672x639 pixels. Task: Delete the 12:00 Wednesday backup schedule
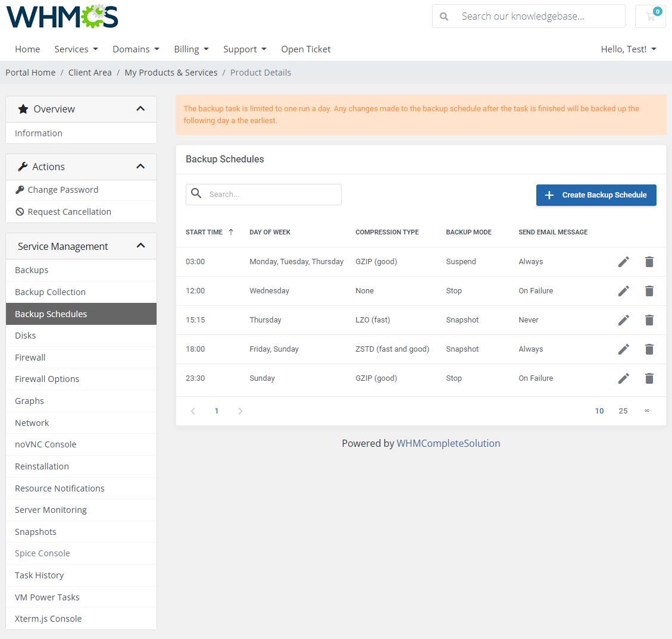tap(649, 291)
